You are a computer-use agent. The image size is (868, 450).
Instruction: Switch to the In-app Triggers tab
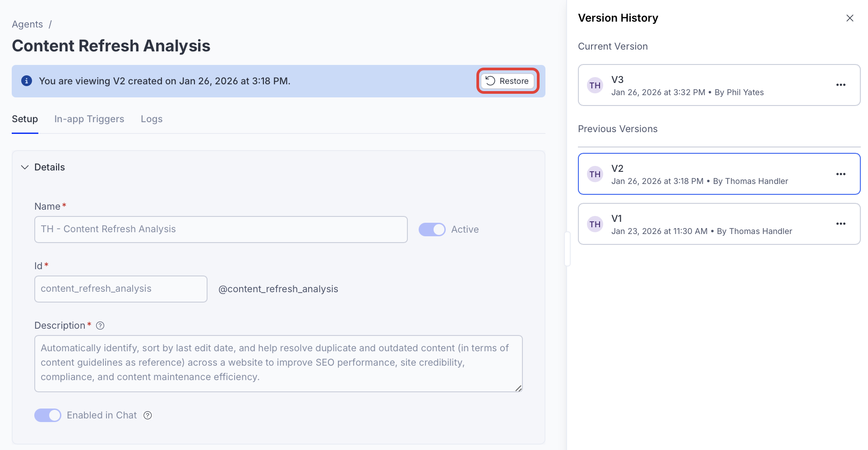89,119
